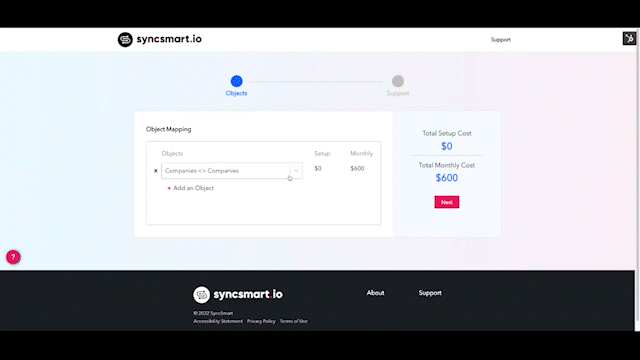This screenshot has width=640, height=360.
Task: Click the Total Setup Cost label
Action: [447, 133]
